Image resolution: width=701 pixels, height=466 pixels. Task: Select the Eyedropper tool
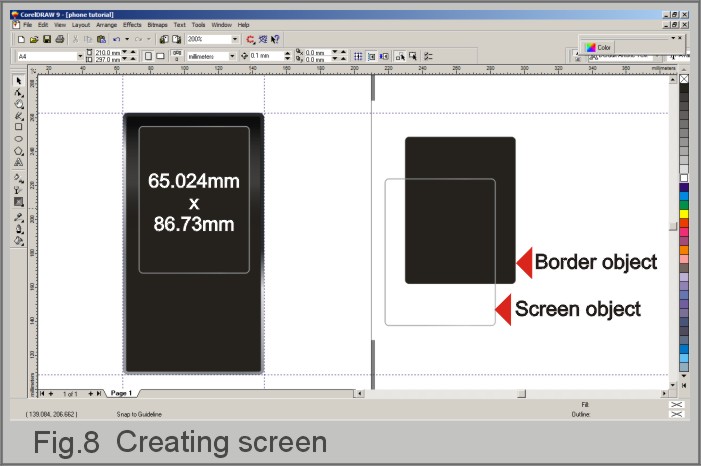(18, 218)
